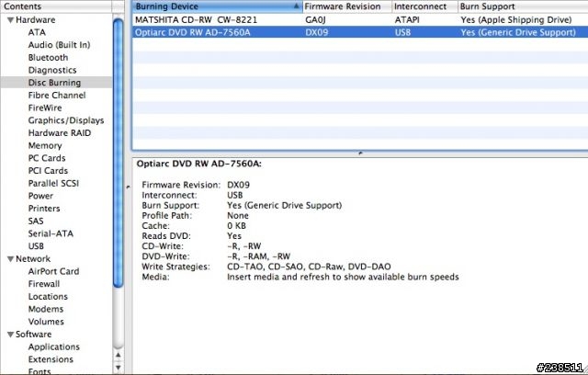Open Firewall network entry

pos(44,284)
